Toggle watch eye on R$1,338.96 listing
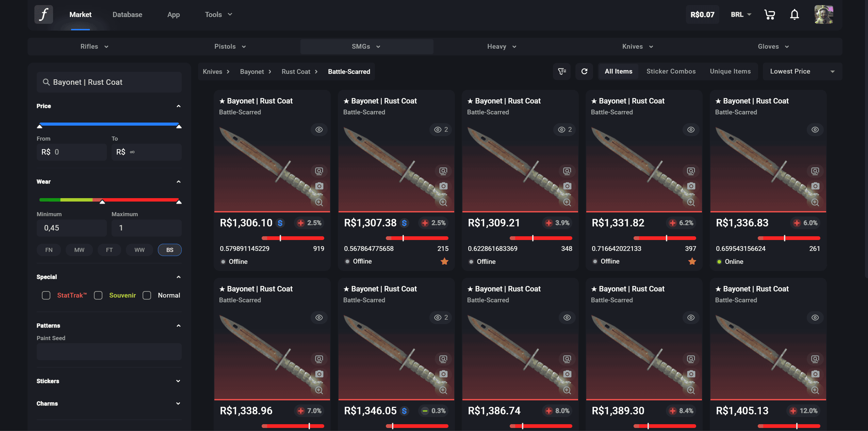The width and height of the screenshot is (868, 431). [x=319, y=318]
